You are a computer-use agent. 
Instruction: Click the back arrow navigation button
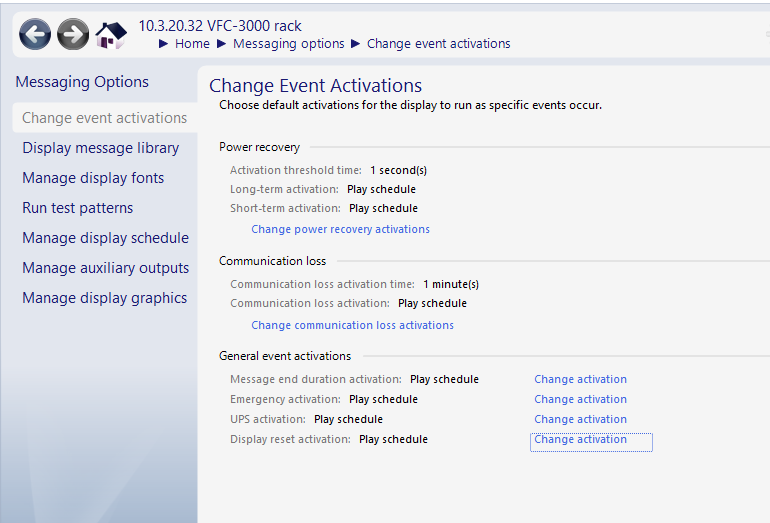coord(35,35)
